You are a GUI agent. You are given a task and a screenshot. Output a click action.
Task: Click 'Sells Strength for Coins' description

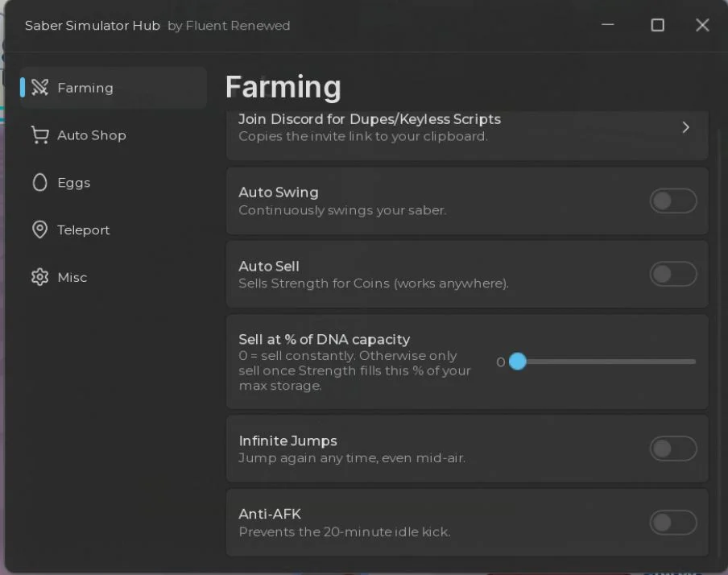[374, 283]
